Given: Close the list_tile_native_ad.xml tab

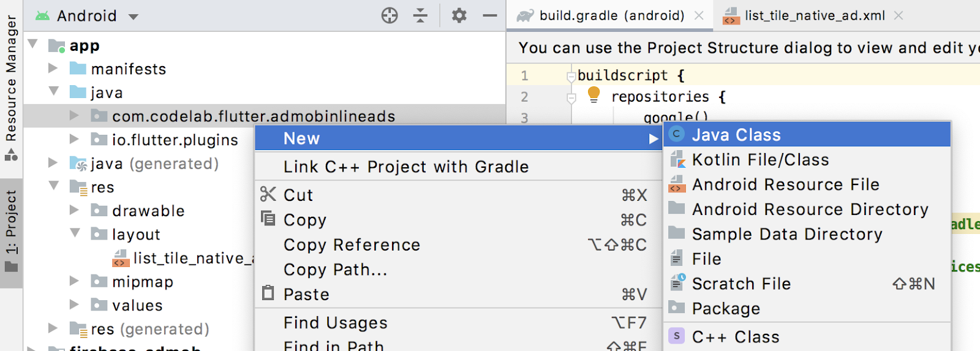Looking at the screenshot, I should pyautogui.click(x=899, y=16).
